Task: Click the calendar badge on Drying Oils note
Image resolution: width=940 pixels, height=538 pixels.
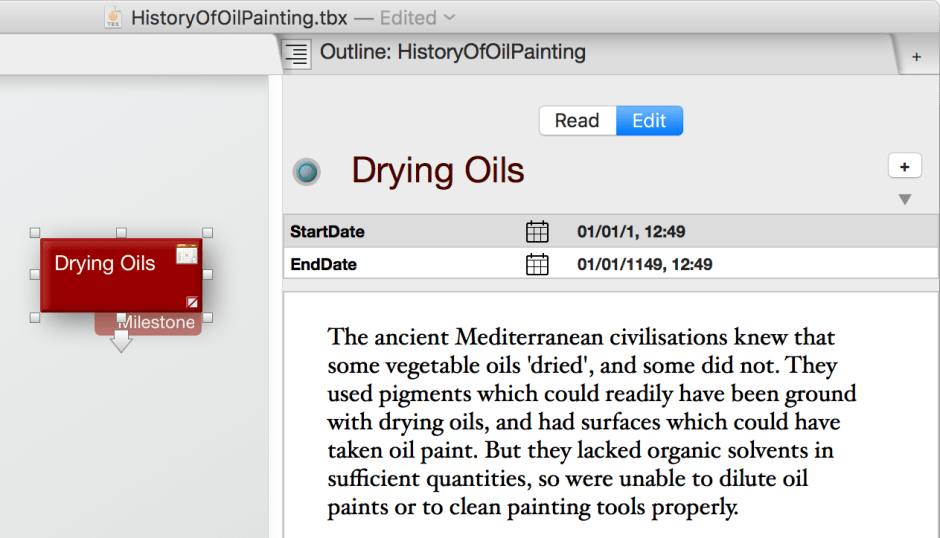Action: point(186,254)
